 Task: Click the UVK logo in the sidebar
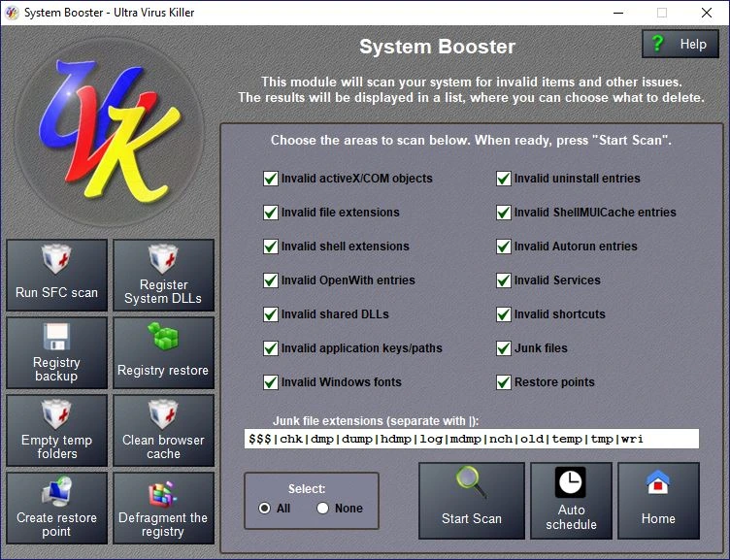pyautogui.click(x=109, y=131)
